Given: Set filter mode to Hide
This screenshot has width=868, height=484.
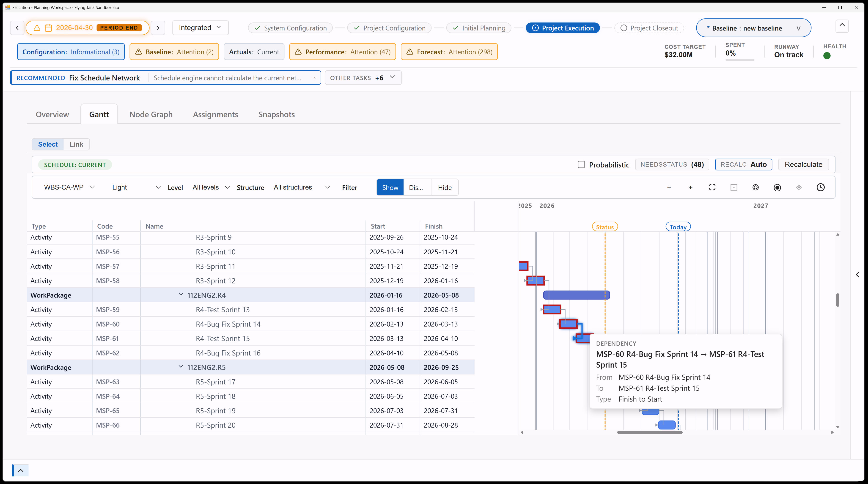Looking at the screenshot, I should [x=445, y=187].
